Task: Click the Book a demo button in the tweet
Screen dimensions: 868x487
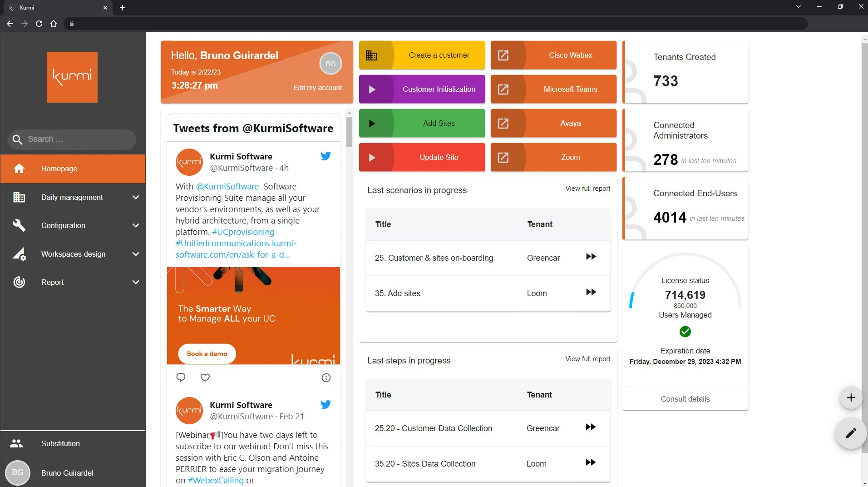Action: 207,354
